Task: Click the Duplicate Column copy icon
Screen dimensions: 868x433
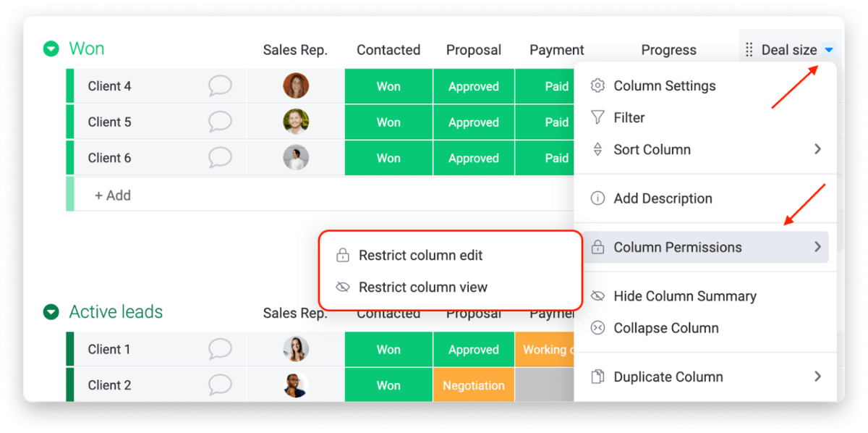Action: [x=597, y=377]
